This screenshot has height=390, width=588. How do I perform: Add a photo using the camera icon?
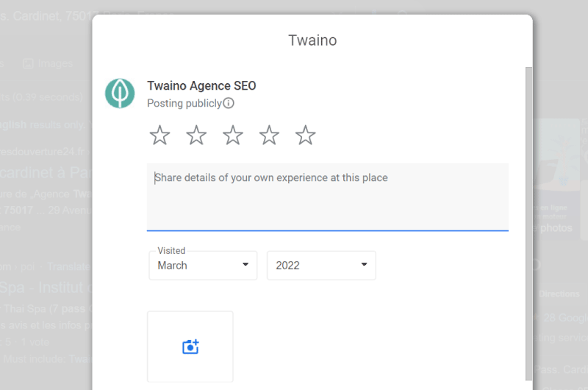click(190, 347)
